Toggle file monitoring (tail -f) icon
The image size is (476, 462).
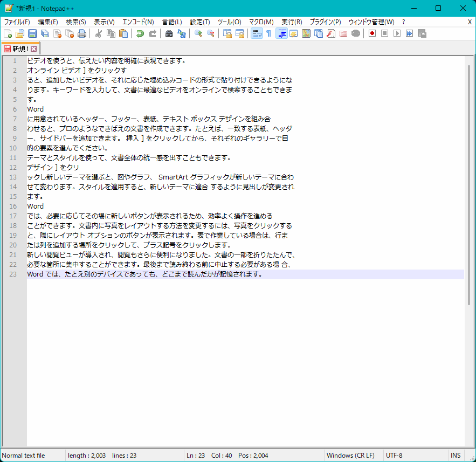point(356,33)
